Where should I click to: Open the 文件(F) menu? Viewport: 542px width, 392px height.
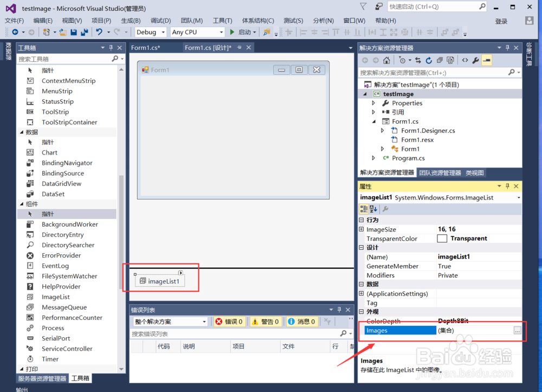(x=14, y=21)
